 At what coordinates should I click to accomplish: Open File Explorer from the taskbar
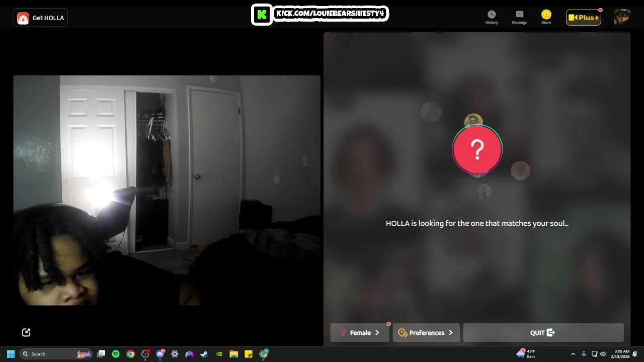tap(233, 354)
